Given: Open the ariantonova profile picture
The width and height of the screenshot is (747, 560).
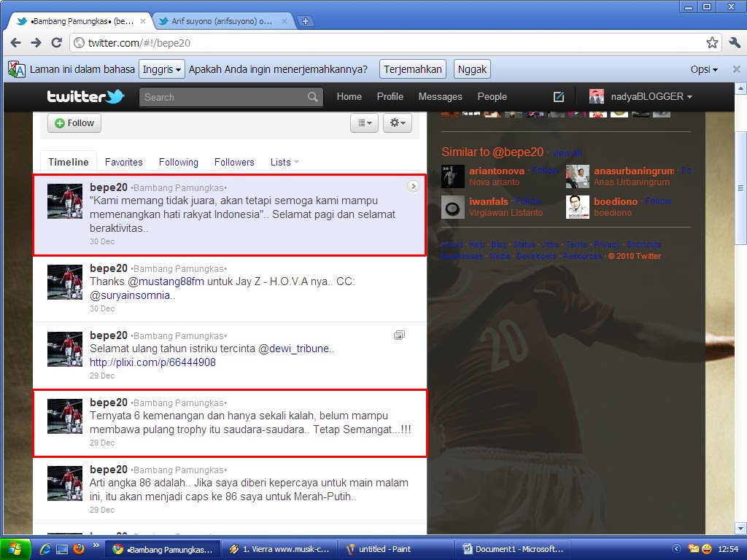Looking at the screenshot, I should tap(452, 176).
